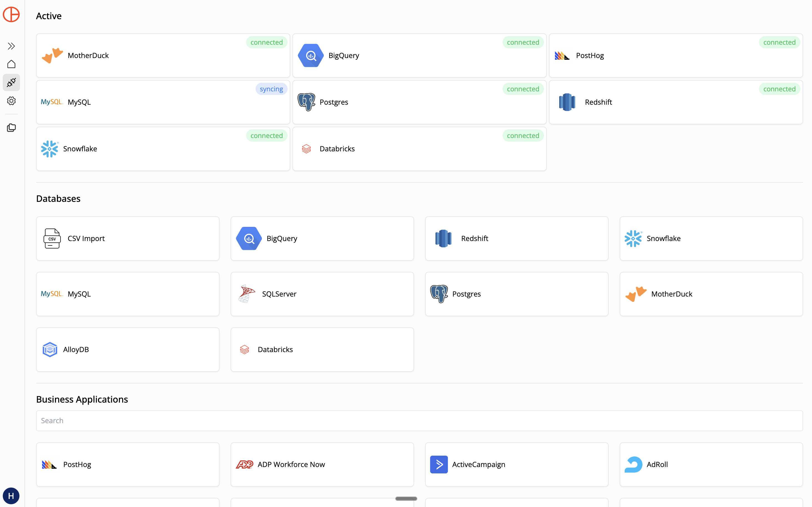Open the MotherDuck active connection card

coord(163,55)
